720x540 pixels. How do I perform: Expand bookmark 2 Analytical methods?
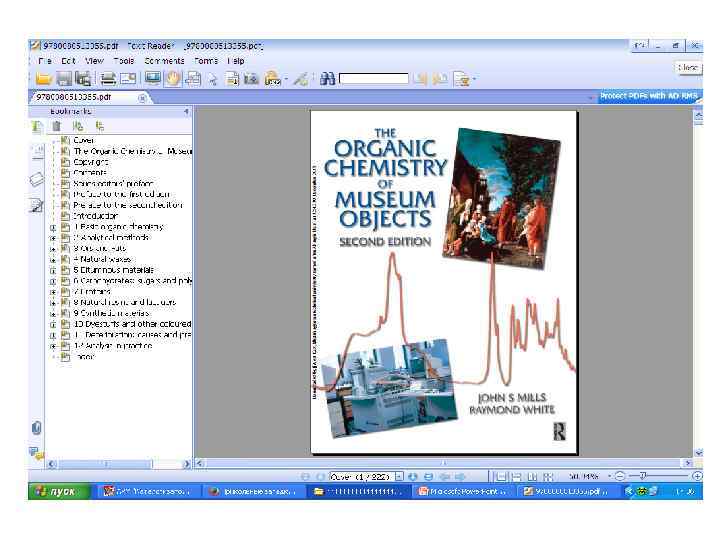click(x=53, y=238)
